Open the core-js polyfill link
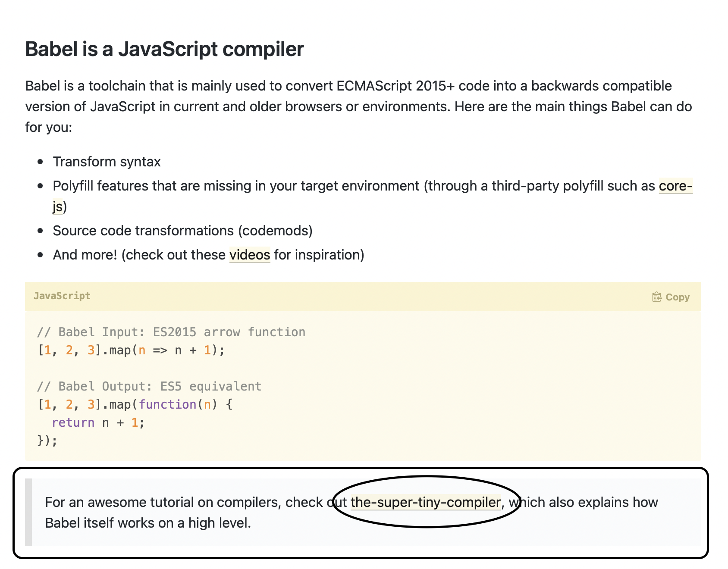728x569 pixels. pyautogui.click(x=675, y=186)
